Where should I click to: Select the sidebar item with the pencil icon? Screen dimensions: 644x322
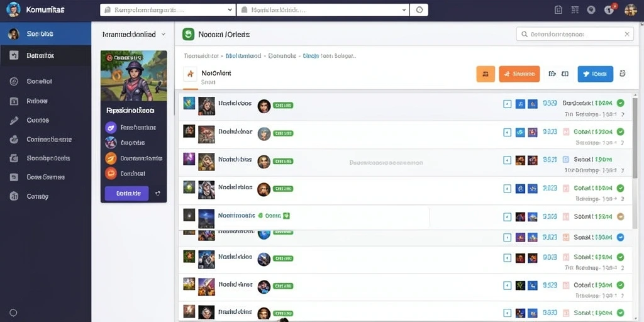pos(45,120)
